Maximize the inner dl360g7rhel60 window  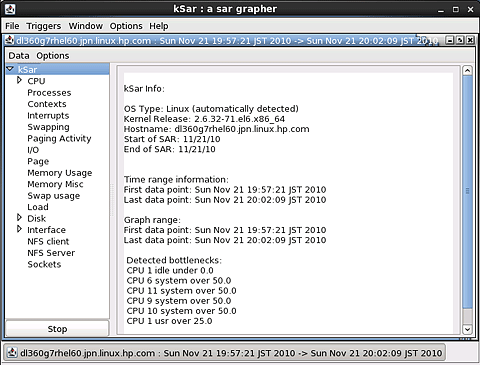pyautogui.click(x=460, y=40)
